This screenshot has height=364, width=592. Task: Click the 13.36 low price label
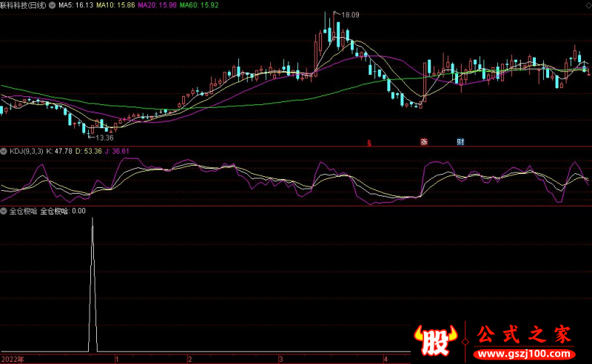(x=104, y=138)
